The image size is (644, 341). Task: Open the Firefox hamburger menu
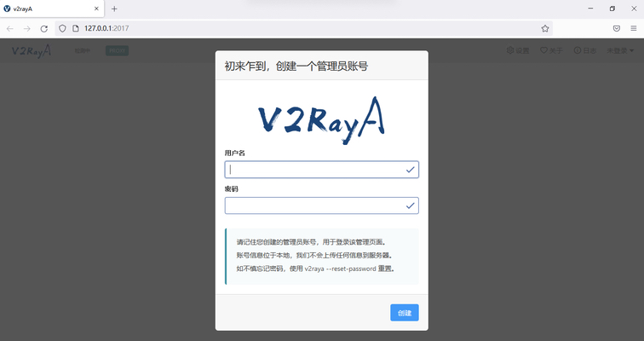pyautogui.click(x=634, y=28)
